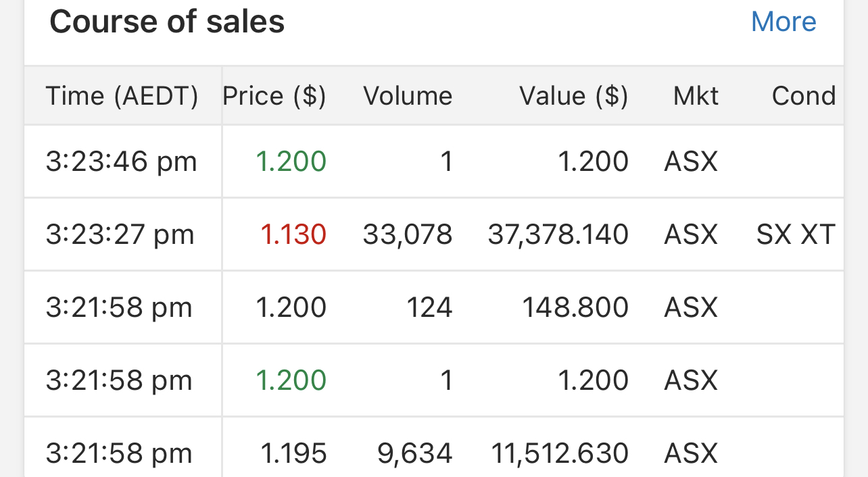Select the 3:23:46 pm trade row

(x=122, y=162)
